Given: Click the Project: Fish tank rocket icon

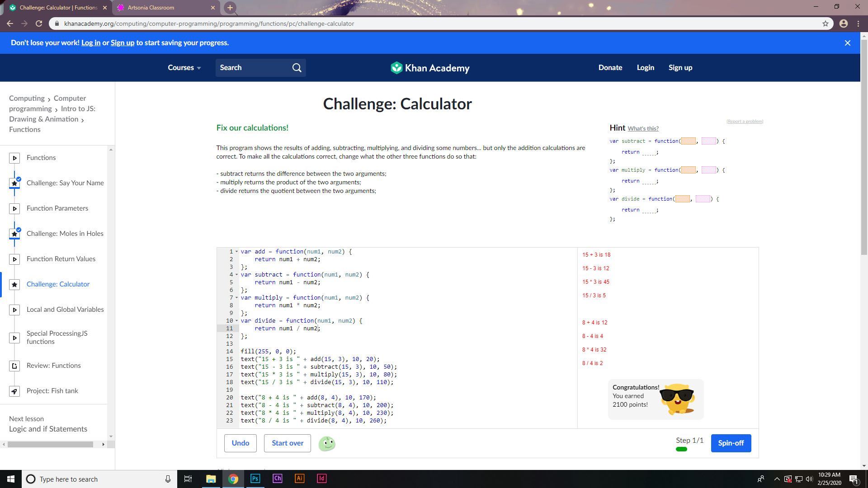Looking at the screenshot, I should point(14,391).
